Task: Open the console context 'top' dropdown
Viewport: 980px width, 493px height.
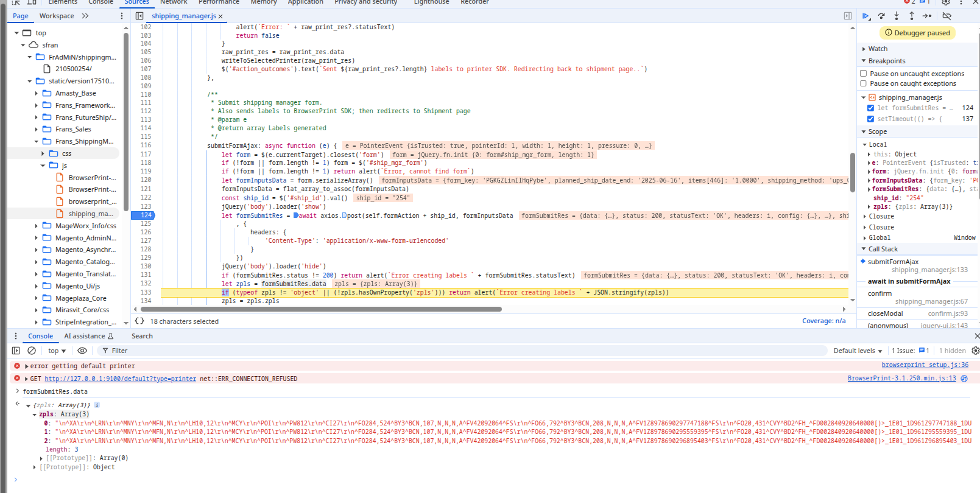Action: pyautogui.click(x=57, y=351)
